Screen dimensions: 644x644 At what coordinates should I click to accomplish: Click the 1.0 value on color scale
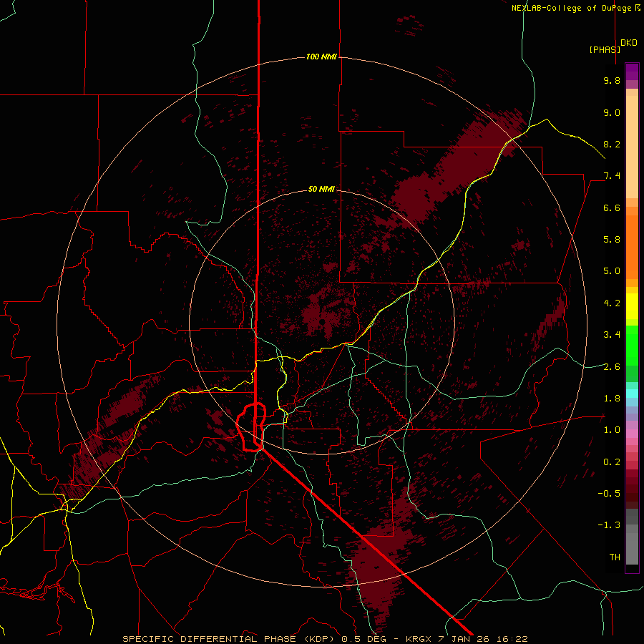[612, 430]
